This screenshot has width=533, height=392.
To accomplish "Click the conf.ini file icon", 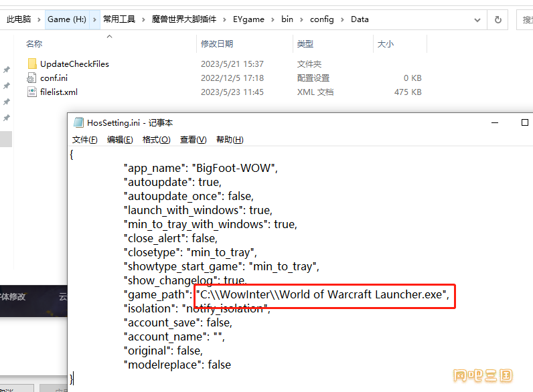I will (31, 78).
